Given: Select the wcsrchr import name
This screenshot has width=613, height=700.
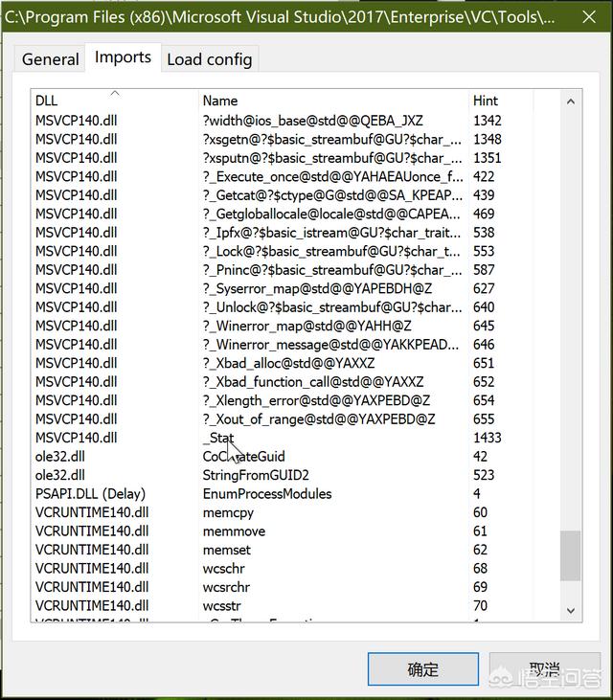Looking at the screenshot, I should click(226, 588).
